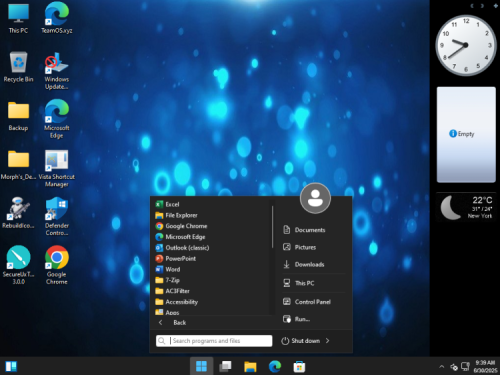This screenshot has width=500, height=375.
Task: Open Vista Shortcut Manager desktop icon
Action: coord(57,168)
